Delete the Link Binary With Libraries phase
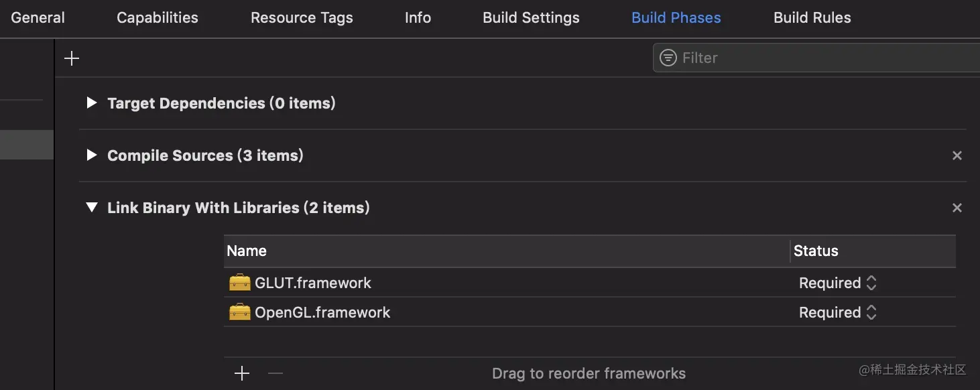The height and width of the screenshot is (390, 980). [957, 208]
